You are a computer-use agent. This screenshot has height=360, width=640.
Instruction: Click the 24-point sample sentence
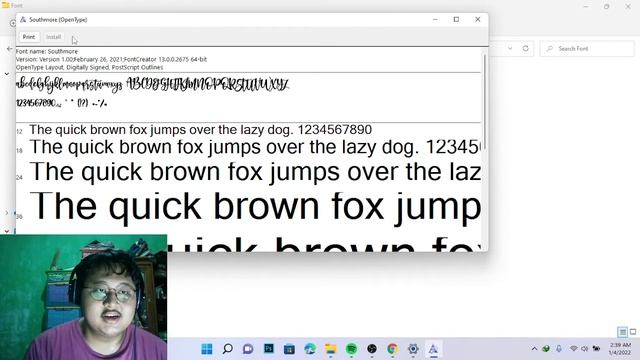256,171
